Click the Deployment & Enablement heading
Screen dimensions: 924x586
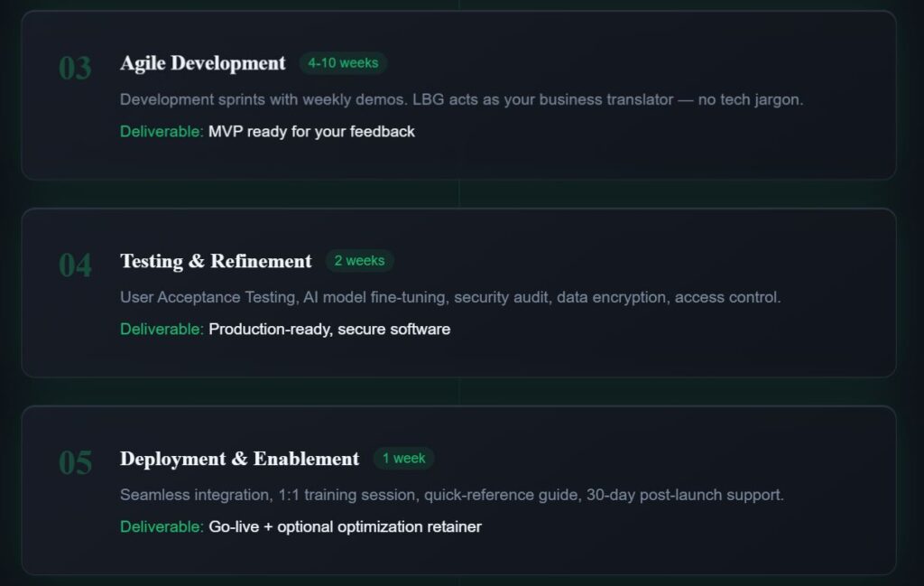(239, 459)
